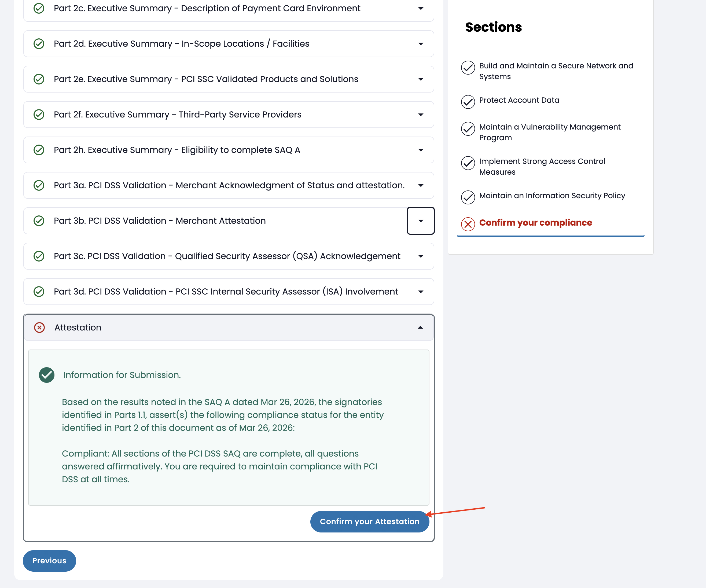Click the Information for Submission check badge

point(47,375)
